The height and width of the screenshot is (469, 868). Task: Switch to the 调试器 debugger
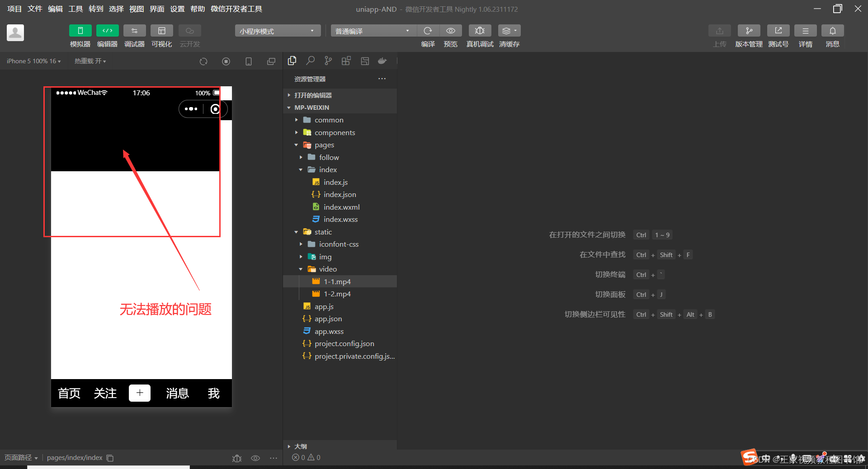[134, 35]
